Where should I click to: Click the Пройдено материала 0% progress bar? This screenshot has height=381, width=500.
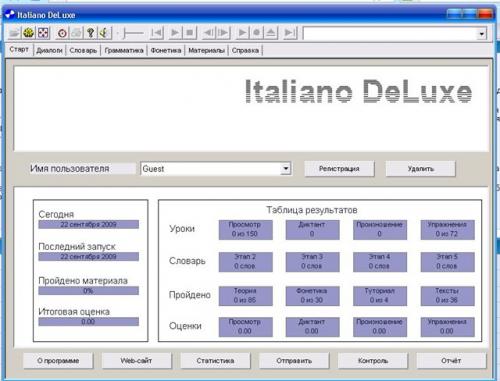[88, 291]
